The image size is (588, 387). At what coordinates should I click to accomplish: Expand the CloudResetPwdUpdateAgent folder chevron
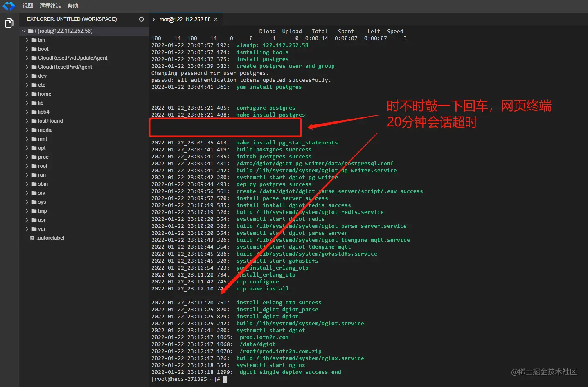[x=27, y=58]
